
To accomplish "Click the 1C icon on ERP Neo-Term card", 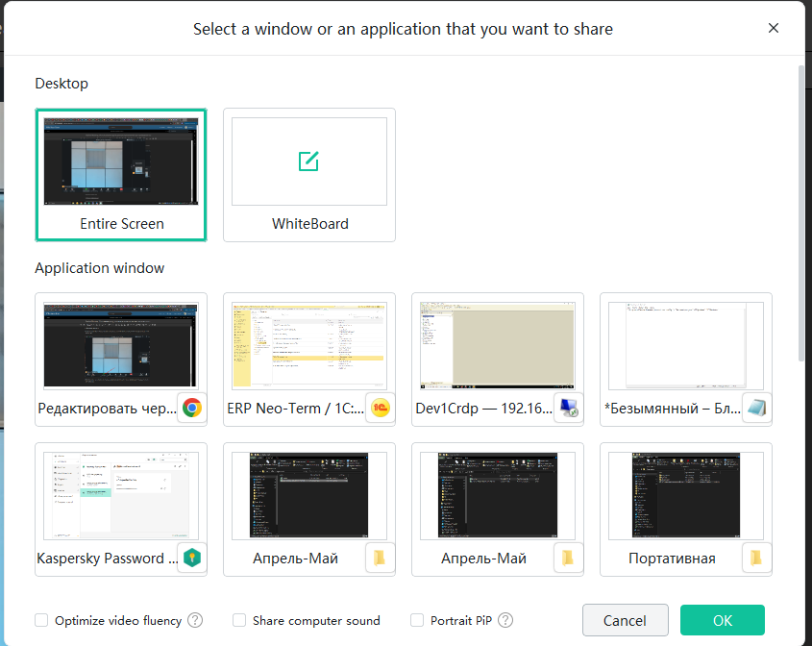I will point(381,409).
